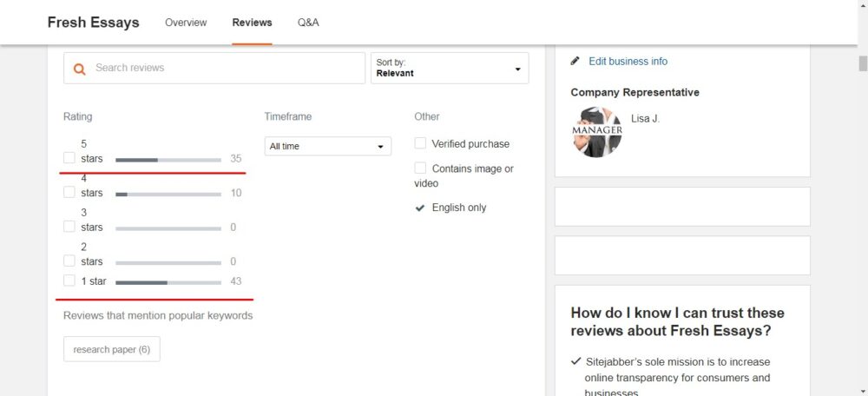The image size is (868, 396).
Task: Click Reviews that mention popular keywords text
Action: pos(158,316)
